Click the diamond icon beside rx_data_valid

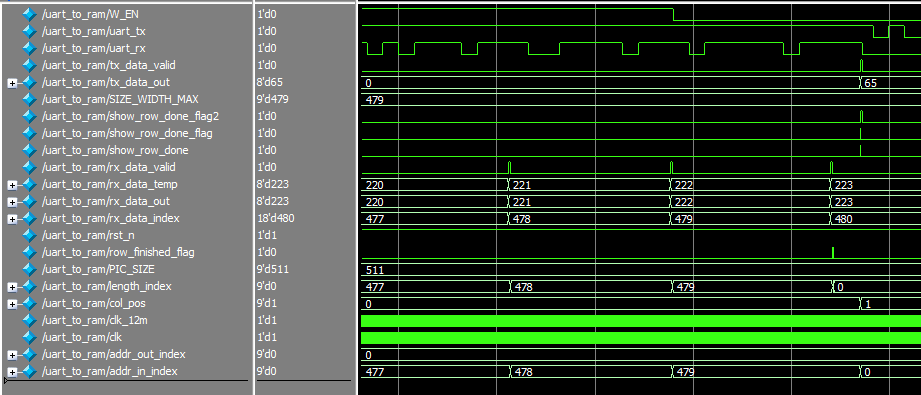click(29, 167)
